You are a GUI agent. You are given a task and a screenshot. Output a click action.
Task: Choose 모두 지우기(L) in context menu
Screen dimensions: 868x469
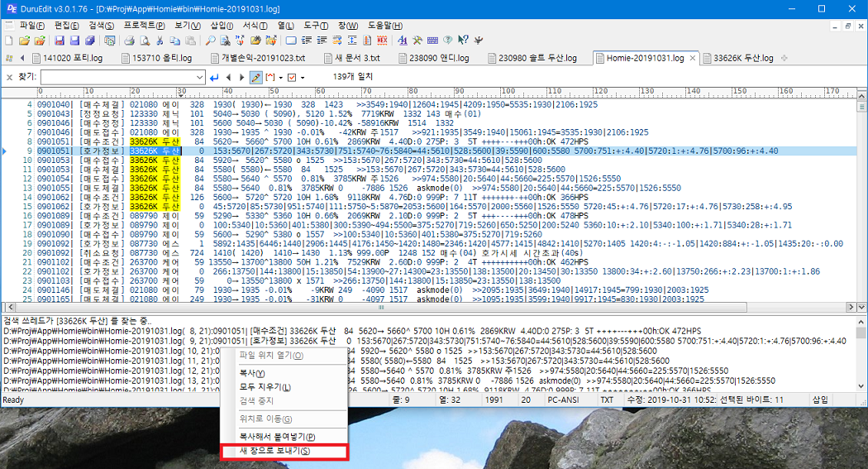tap(284, 386)
